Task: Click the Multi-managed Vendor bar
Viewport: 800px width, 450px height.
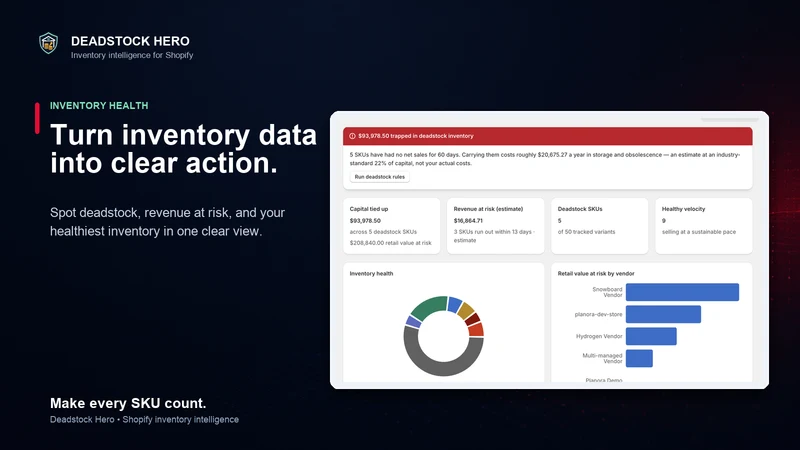Action: (639, 358)
